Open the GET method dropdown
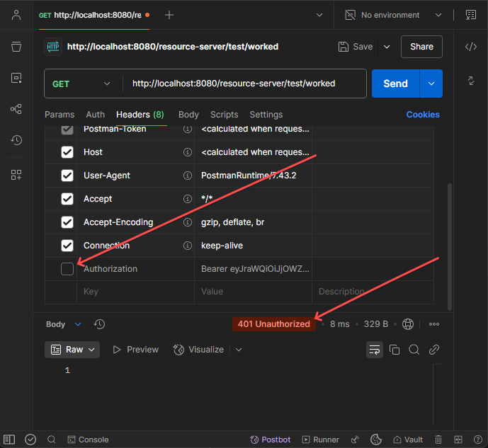This screenshot has height=448, width=488. (x=81, y=84)
